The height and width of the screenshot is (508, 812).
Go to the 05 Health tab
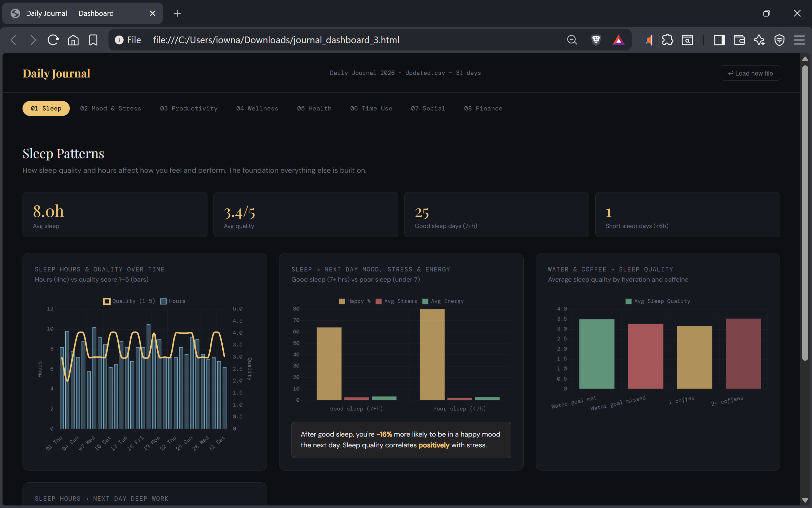click(x=314, y=108)
